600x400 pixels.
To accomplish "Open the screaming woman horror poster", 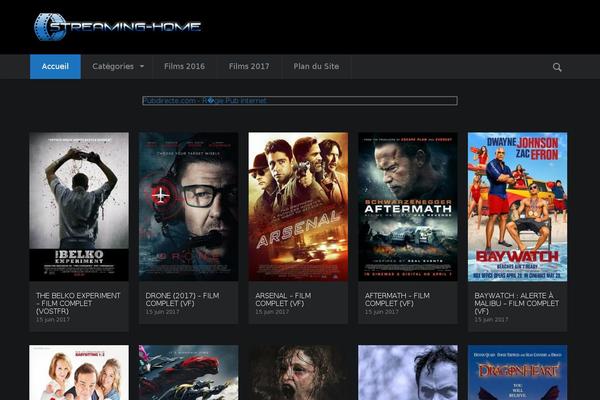I will 298,372.
